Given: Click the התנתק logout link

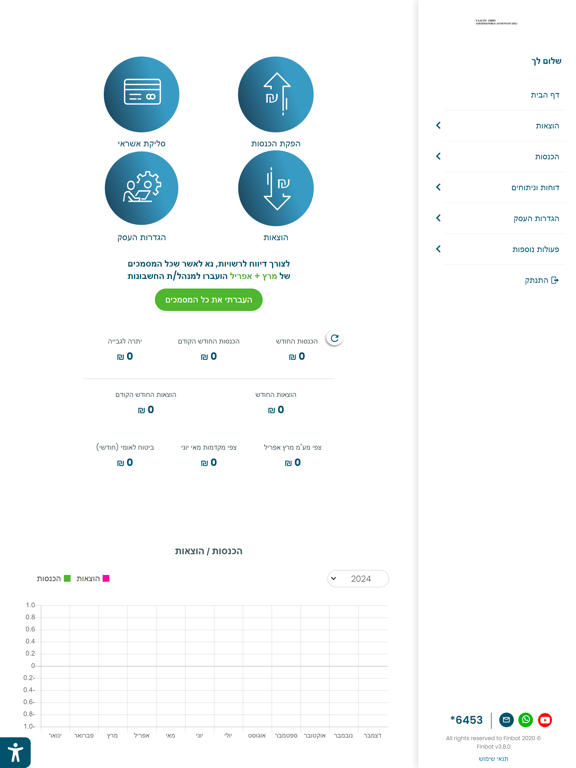Looking at the screenshot, I should [x=536, y=280].
